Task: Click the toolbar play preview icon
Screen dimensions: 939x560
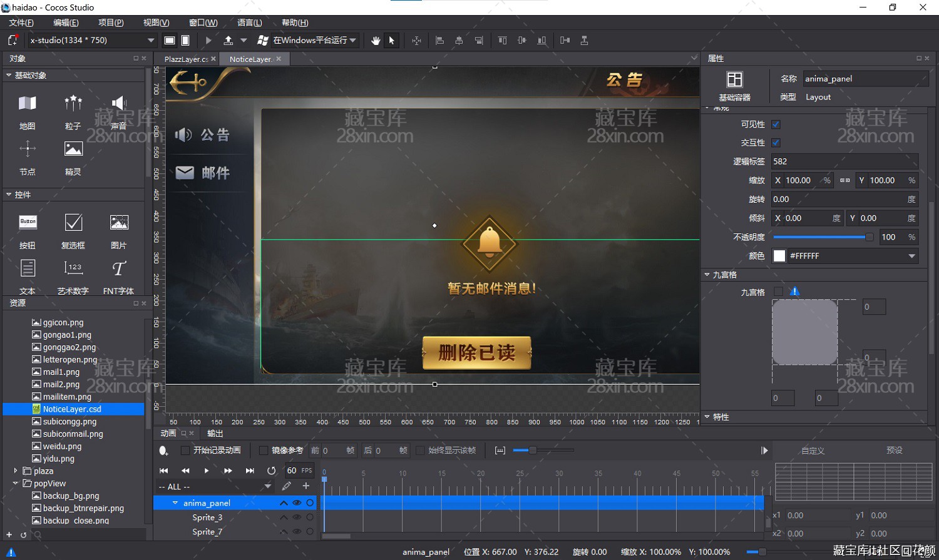Action: [x=208, y=40]
